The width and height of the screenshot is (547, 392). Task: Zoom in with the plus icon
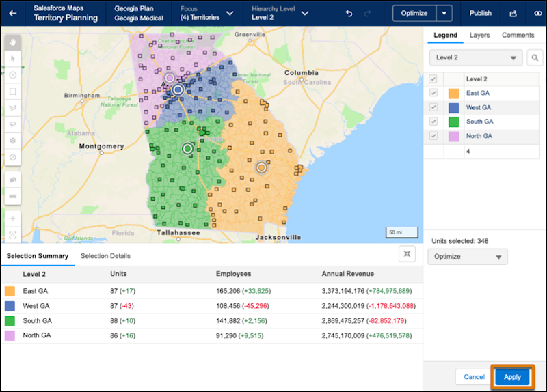click(x=13, y=219)
